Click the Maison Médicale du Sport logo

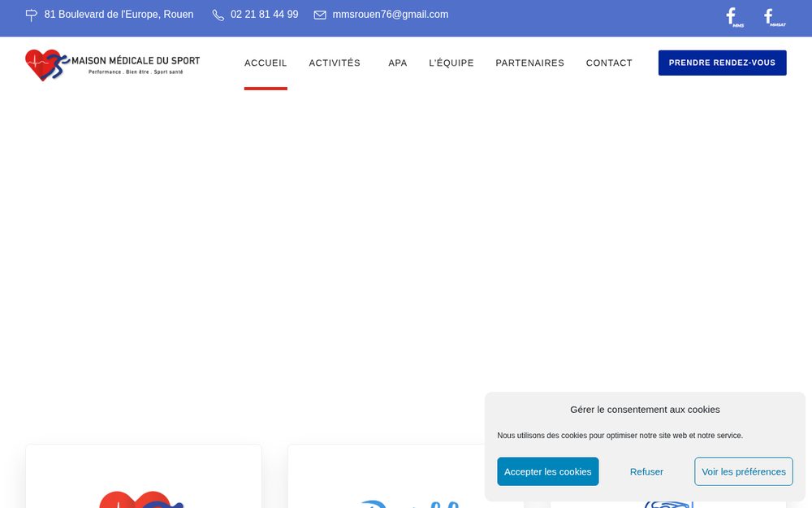[x=112, y=65]
